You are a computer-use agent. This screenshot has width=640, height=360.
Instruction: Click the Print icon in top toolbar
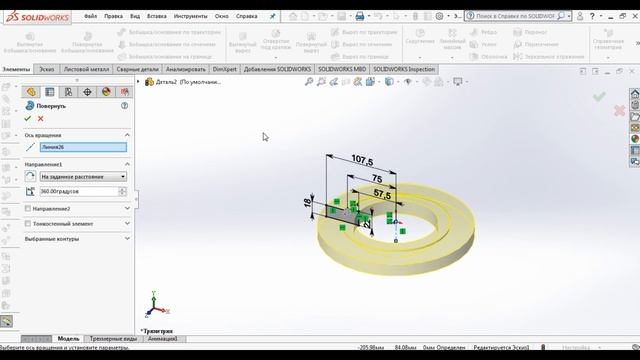point(360,16)
